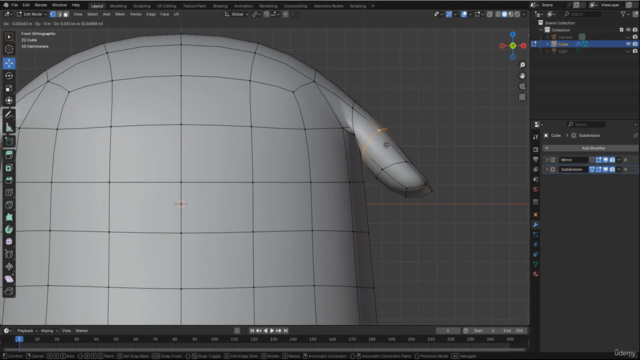Switch to rendered viewport shading
Screen dimensions: 640x360
click(517, 14)
